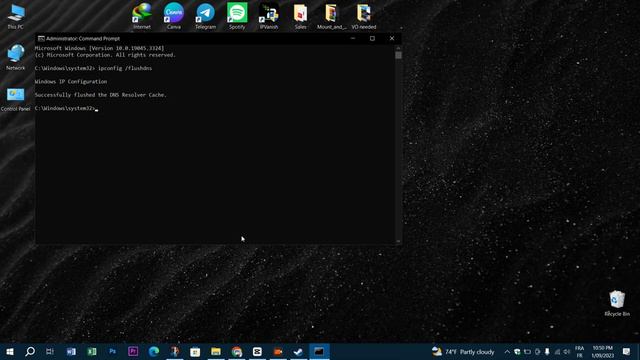Open Steam from the taskbar

tap(298, 351)
